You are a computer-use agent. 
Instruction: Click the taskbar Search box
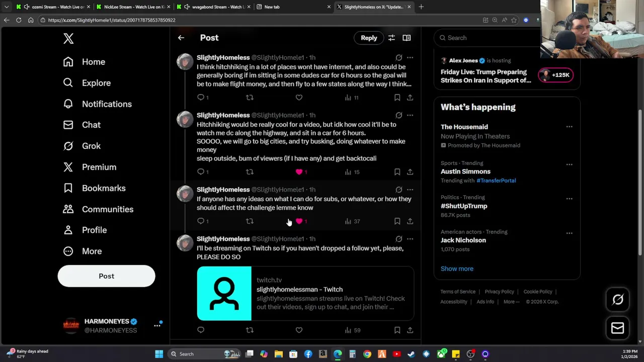tap(204, 354)
